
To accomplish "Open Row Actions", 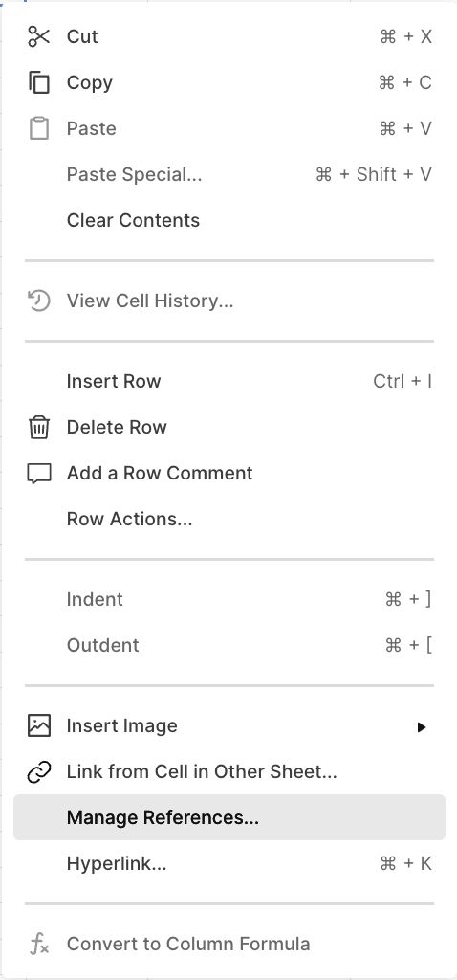I will point(229,520).
